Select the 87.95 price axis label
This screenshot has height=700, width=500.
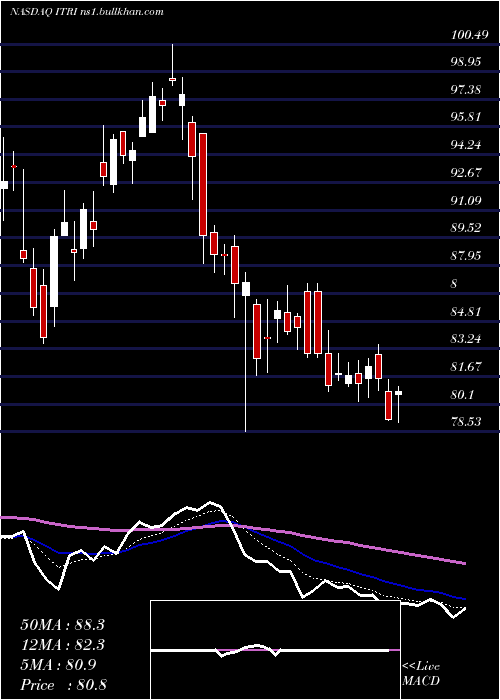coord(466,256)
